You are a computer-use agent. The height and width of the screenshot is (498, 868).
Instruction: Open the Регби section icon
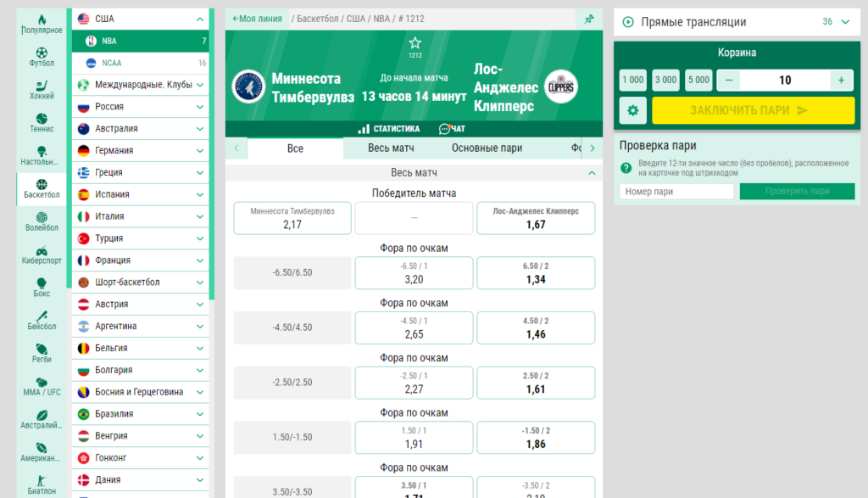pyautogui.click(x=42, y=354)
